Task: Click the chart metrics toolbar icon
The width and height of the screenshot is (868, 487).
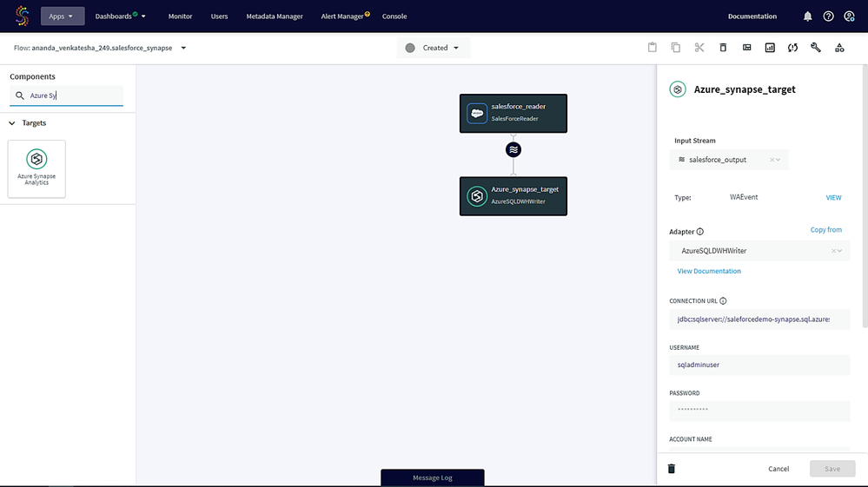Action: tap(770, 48)
